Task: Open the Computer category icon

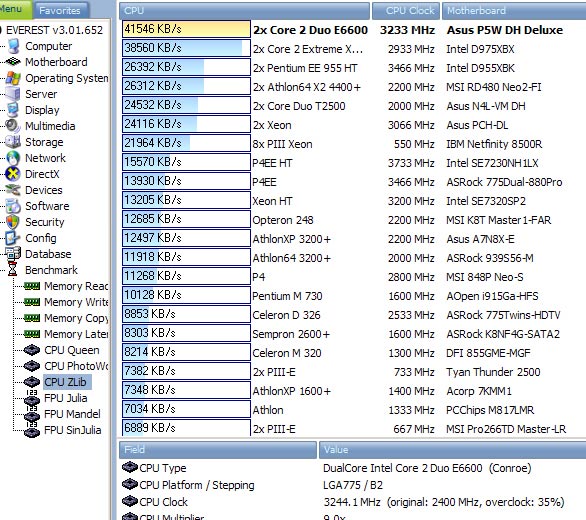Action: (13, 46)
